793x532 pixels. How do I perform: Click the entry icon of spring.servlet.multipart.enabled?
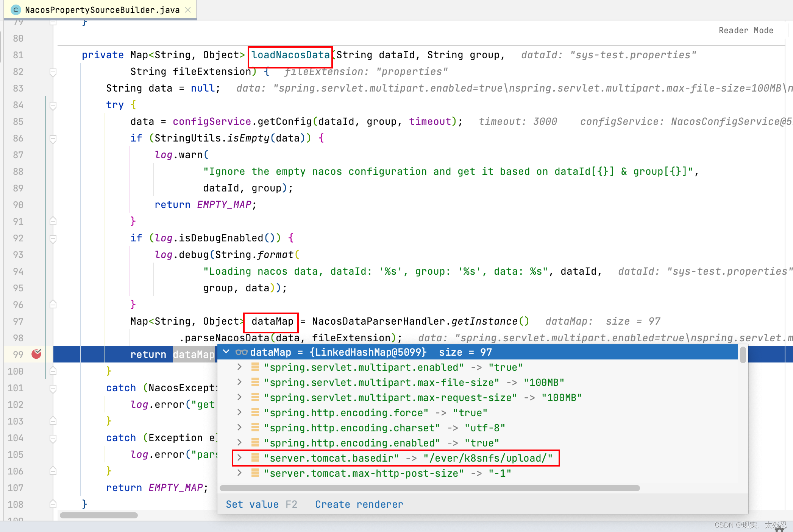255,367
